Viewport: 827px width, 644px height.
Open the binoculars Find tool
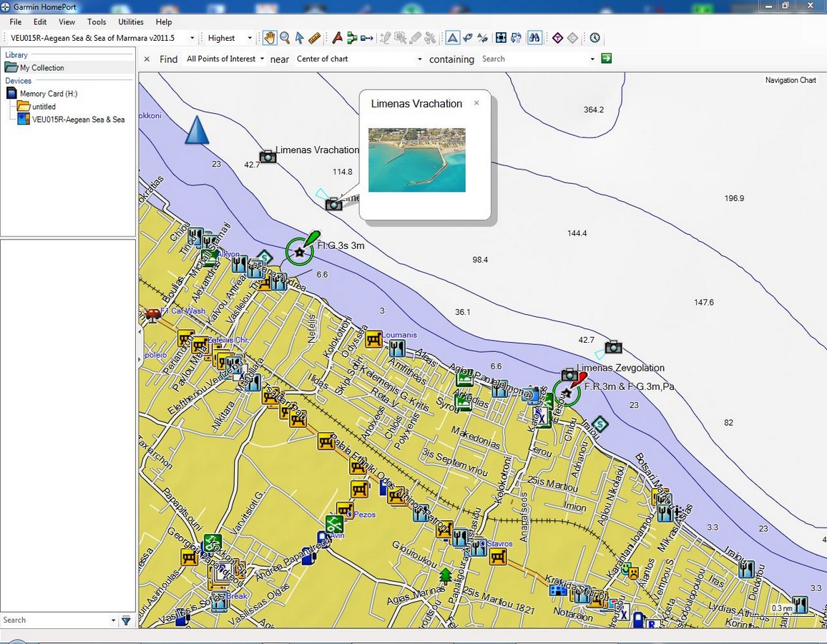535,37
